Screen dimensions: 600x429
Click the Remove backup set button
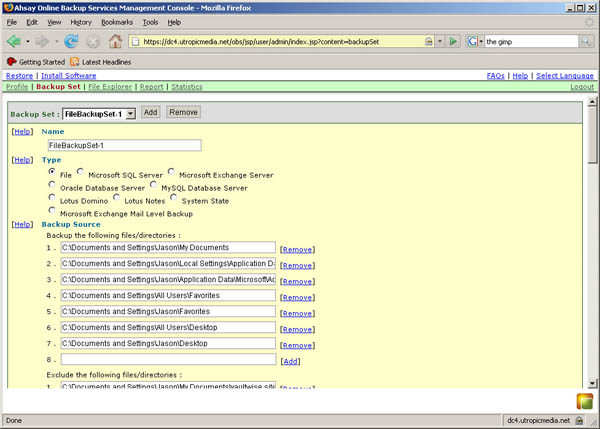click(183, 112)
